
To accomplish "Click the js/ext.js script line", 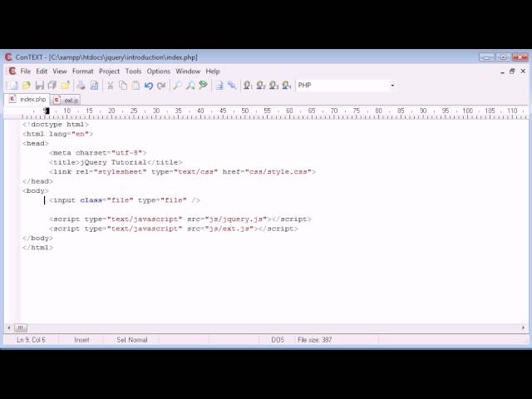I will (174, 229).
